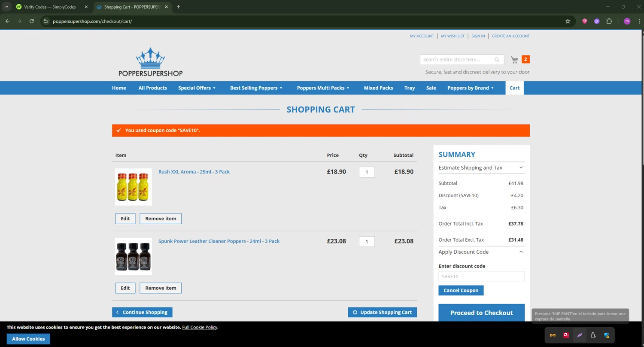Click the purple round extension icon

pyautogui.click(x=597, y=21)
